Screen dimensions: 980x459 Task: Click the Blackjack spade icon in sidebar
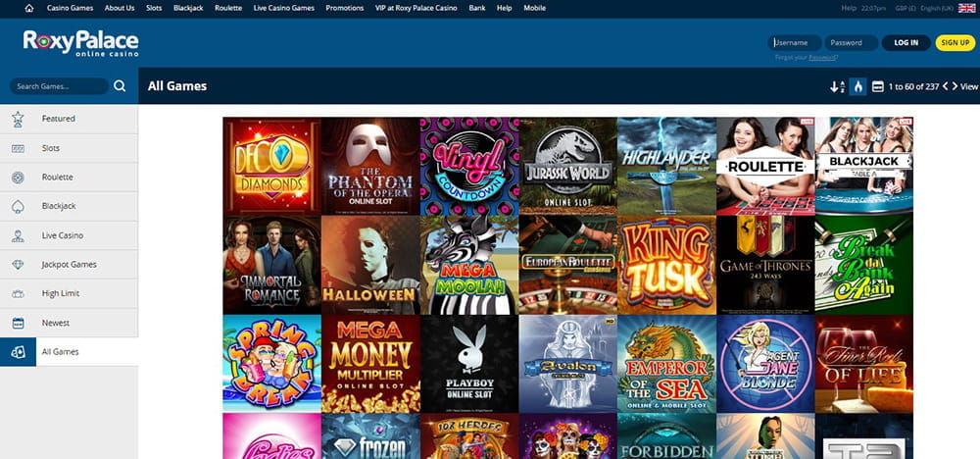point(18,206)
